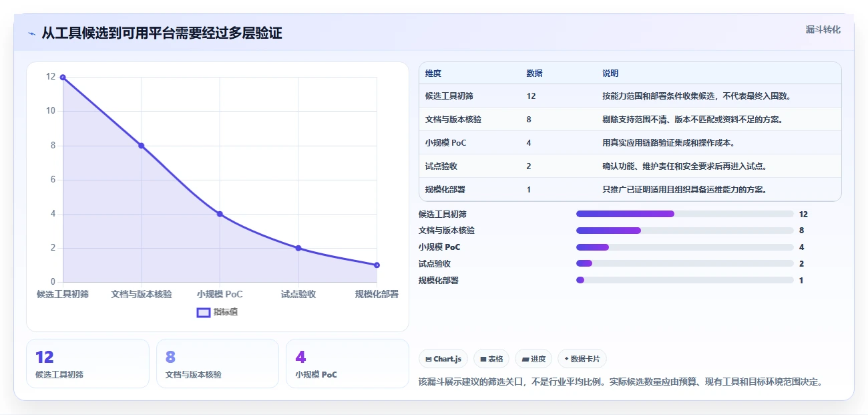Click the 规模化部署 progress bar
The image size is (868, 415).
click(x=684, y=280)
